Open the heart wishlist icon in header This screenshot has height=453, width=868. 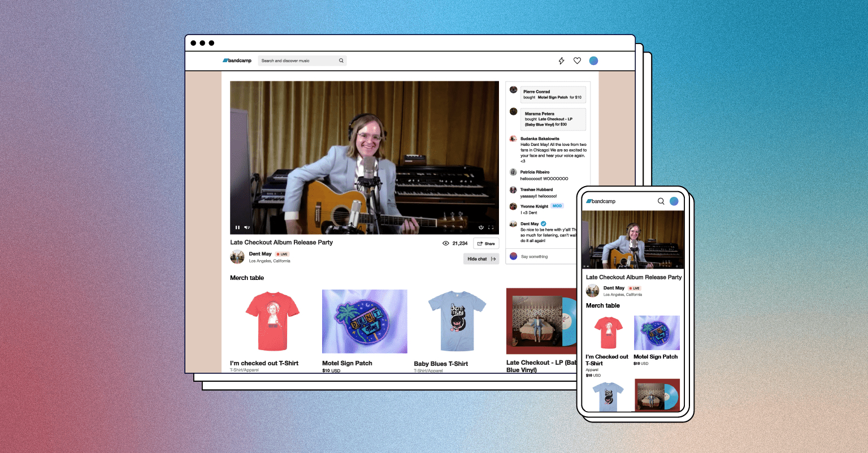577,61
